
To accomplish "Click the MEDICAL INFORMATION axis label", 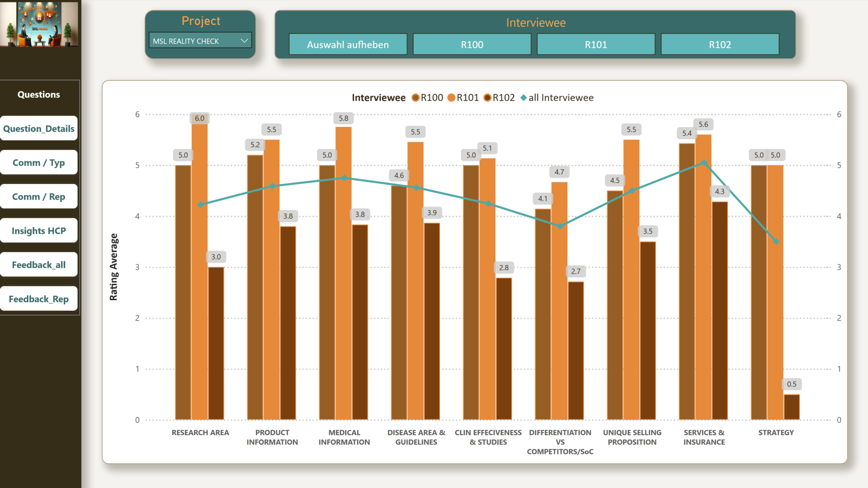I will (x=344, y=437).
